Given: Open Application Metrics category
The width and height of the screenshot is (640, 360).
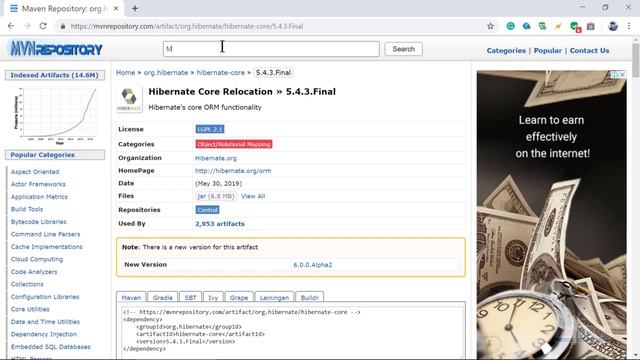Looking at the screenshot, I should pos(39,197).
